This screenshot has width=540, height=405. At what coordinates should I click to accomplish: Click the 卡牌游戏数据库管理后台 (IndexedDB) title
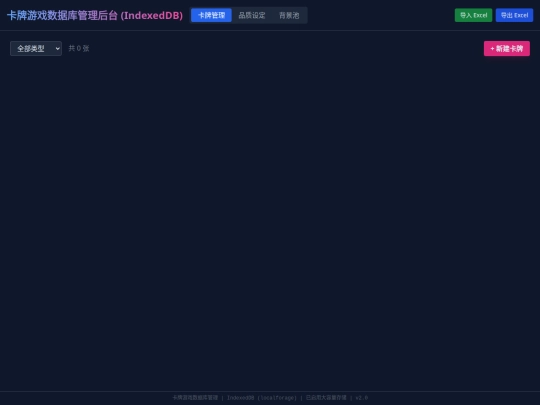coord(95,15)
